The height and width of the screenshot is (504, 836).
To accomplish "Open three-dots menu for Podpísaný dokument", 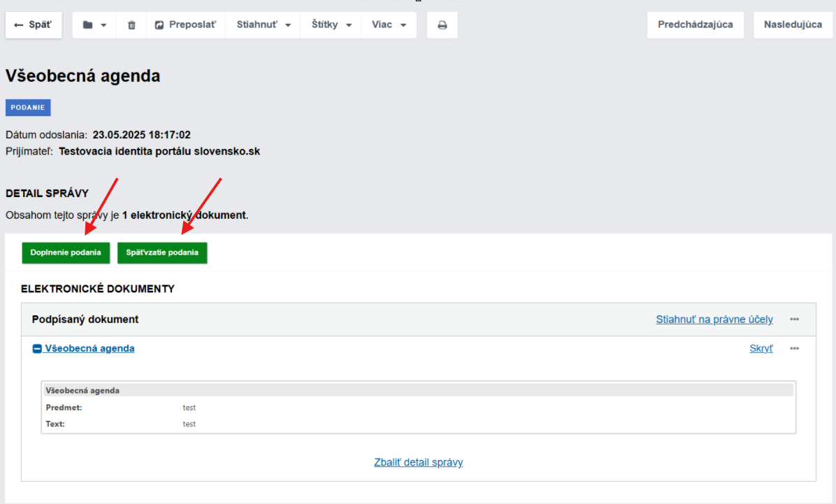I will [x=794, y=319].
